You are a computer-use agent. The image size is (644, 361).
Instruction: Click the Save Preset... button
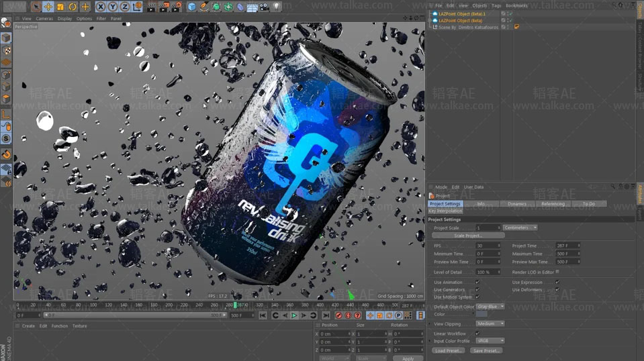(486, 351)
